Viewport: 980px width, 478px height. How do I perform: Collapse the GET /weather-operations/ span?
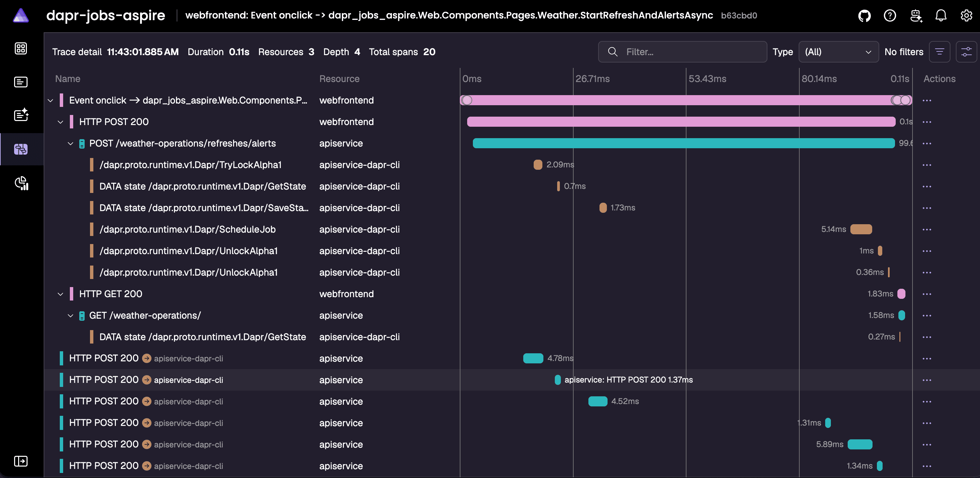click(x=71, y=316)
